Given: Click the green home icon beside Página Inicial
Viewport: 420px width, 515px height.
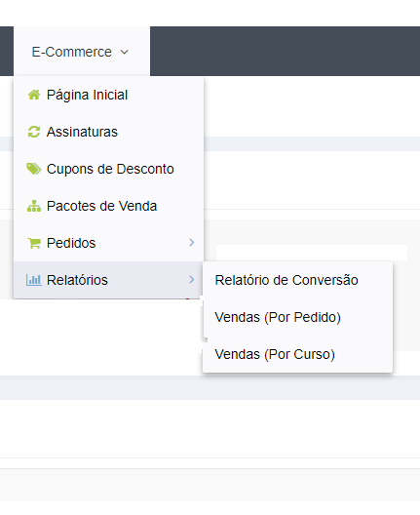Looking at the screenshot, I should pyautogui.click(x=34, y=95).
